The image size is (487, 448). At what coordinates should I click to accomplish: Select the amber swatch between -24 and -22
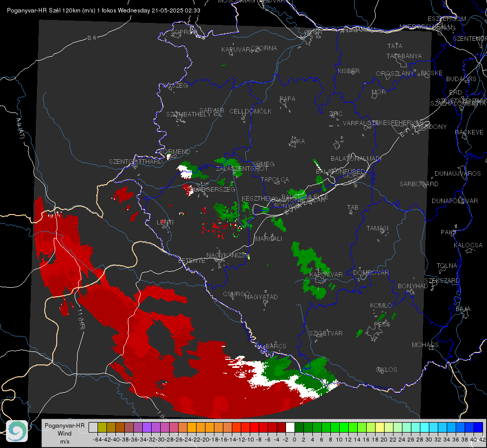click(x=192, y=428)
